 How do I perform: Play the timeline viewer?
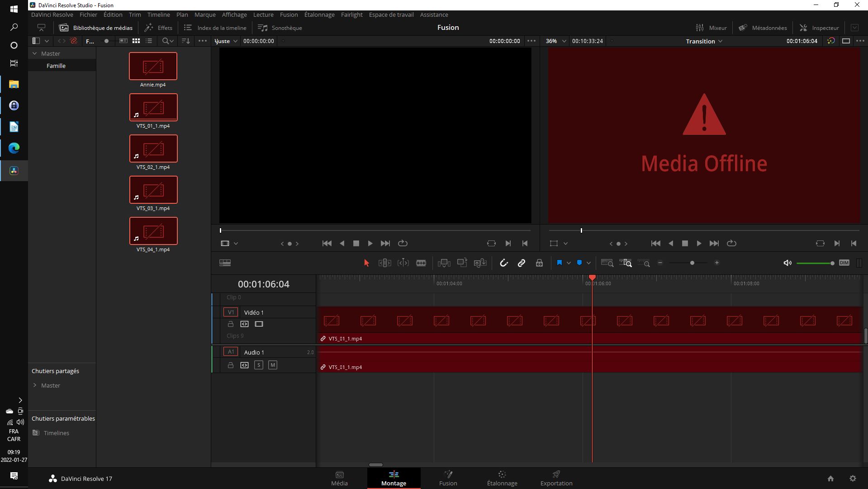tap(699, 244)
